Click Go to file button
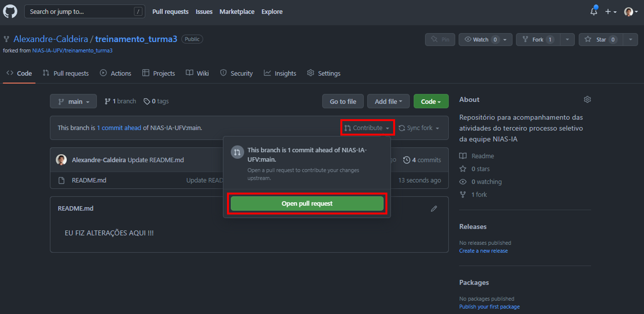The width and height of the screenshot is (644, 314). tap(343, 101)
